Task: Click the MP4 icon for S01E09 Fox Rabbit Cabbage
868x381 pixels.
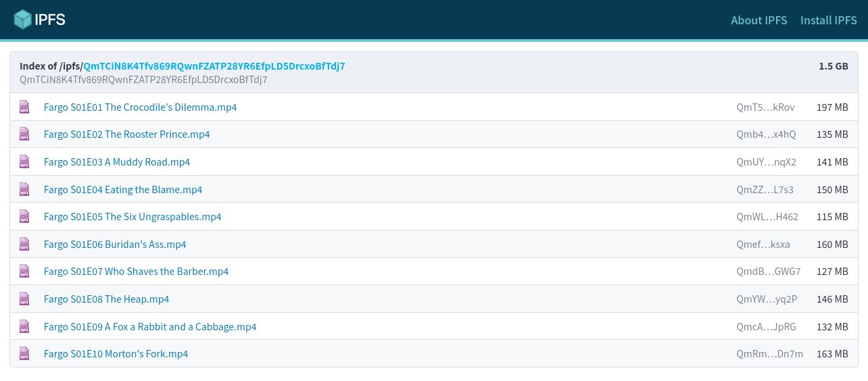Action: [x=24, y=326]
